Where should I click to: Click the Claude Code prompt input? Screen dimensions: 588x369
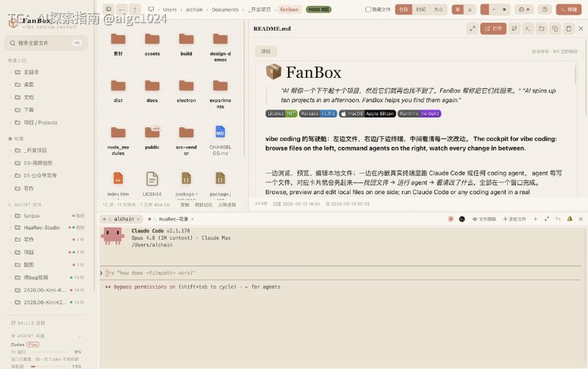pos(340,273)
